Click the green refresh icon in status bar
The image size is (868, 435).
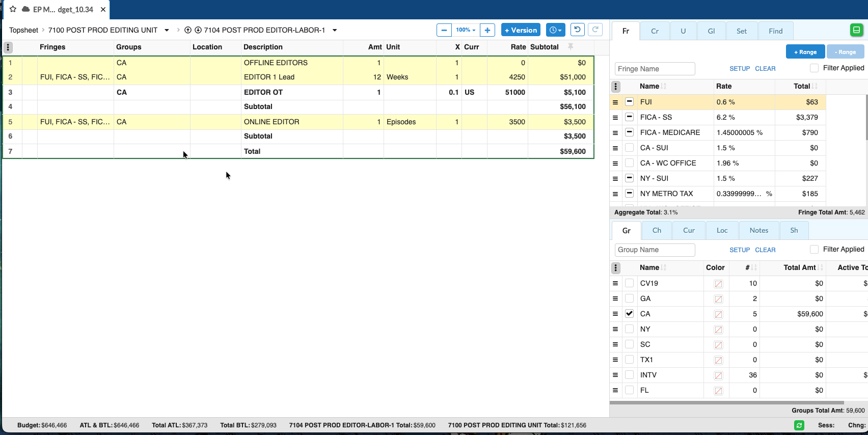click(799, 425)
